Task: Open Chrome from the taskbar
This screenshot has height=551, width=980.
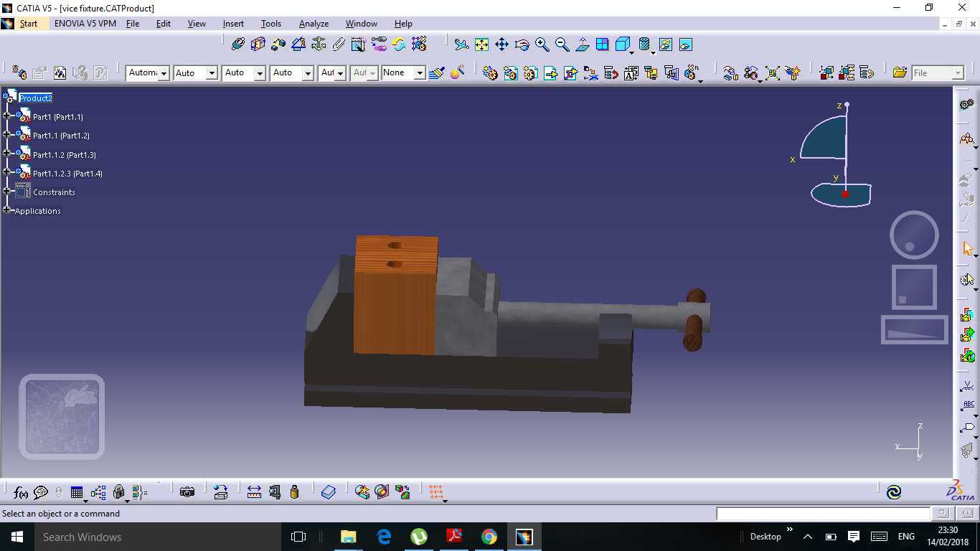Action: 489,537
